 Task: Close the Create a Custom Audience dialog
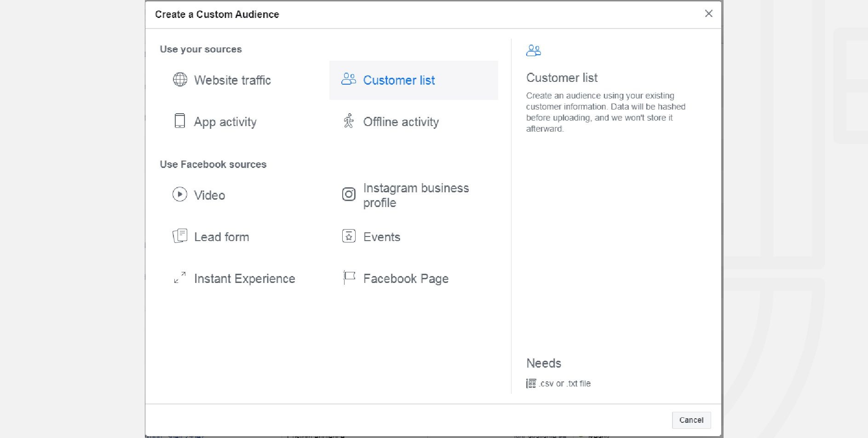[708, 14]
